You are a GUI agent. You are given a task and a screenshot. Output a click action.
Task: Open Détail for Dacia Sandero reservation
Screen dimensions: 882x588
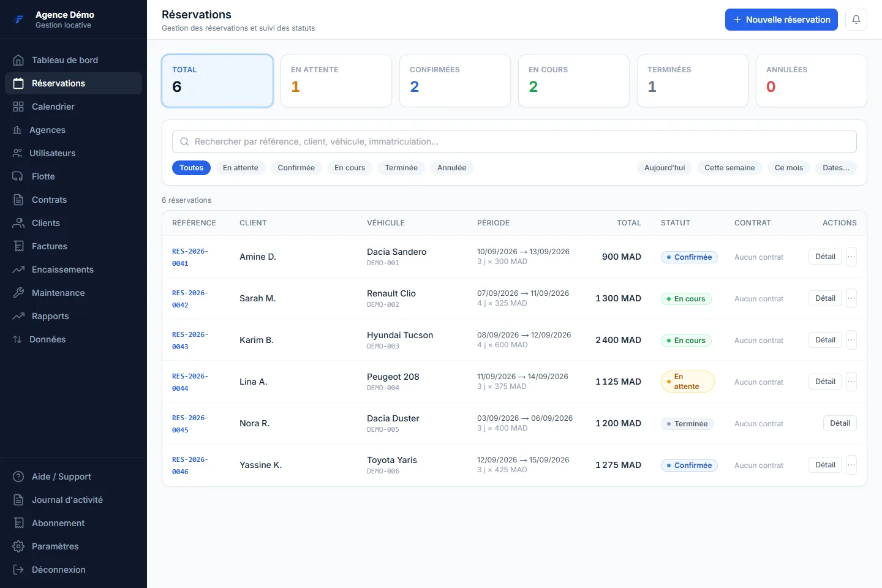(825, 257)
